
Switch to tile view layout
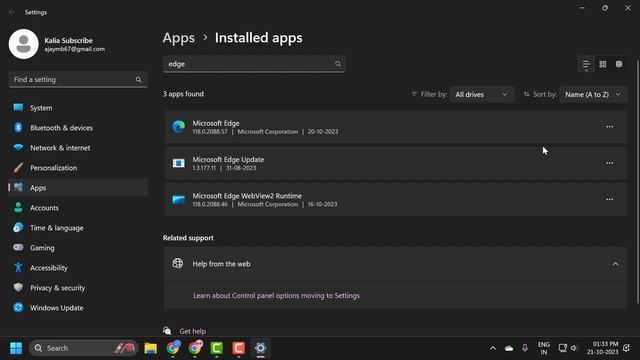point(619,64)
